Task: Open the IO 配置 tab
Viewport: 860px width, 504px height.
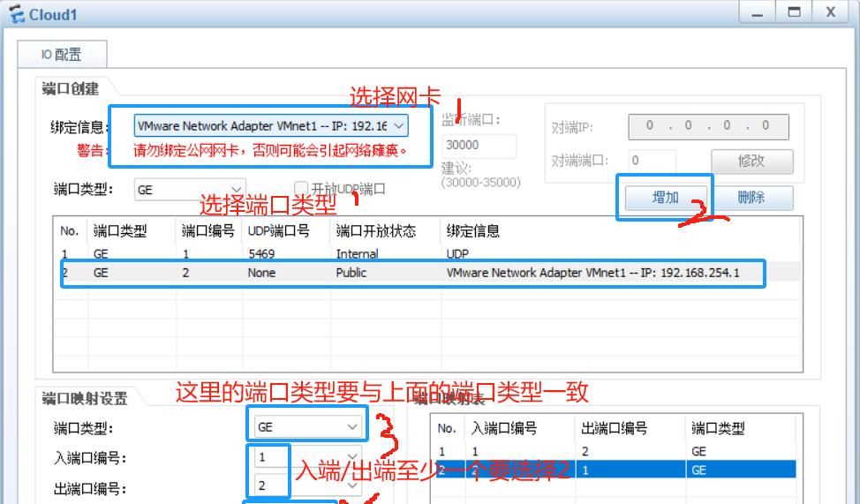Action: click(x=62, y=55)
